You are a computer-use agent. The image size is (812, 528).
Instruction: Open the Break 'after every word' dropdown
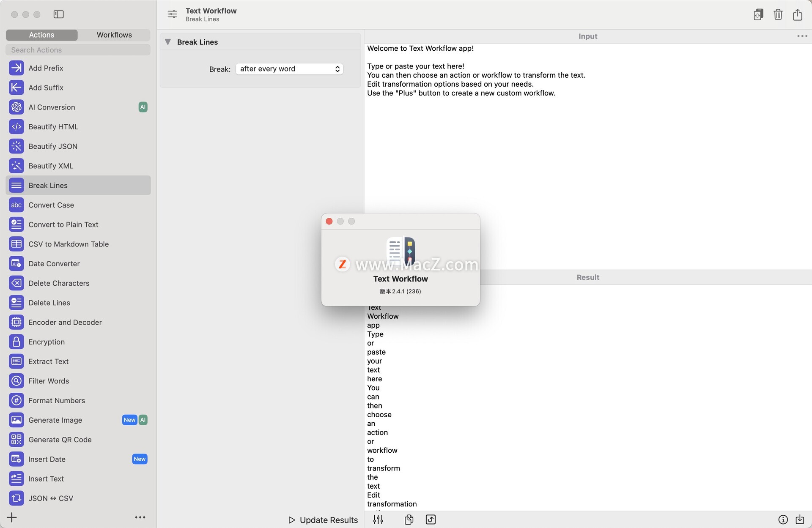point(289,69)
